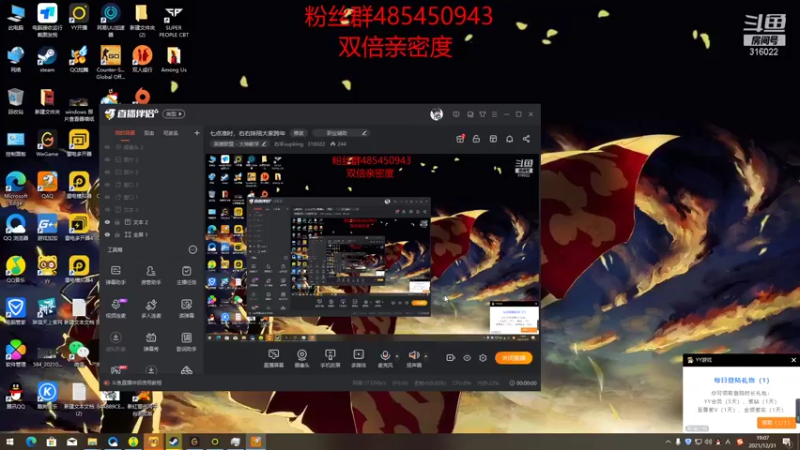Screen dimensions: 800x450
Task: Click the 扬声器 speaker icon
Action: click(x=413, y=355)
